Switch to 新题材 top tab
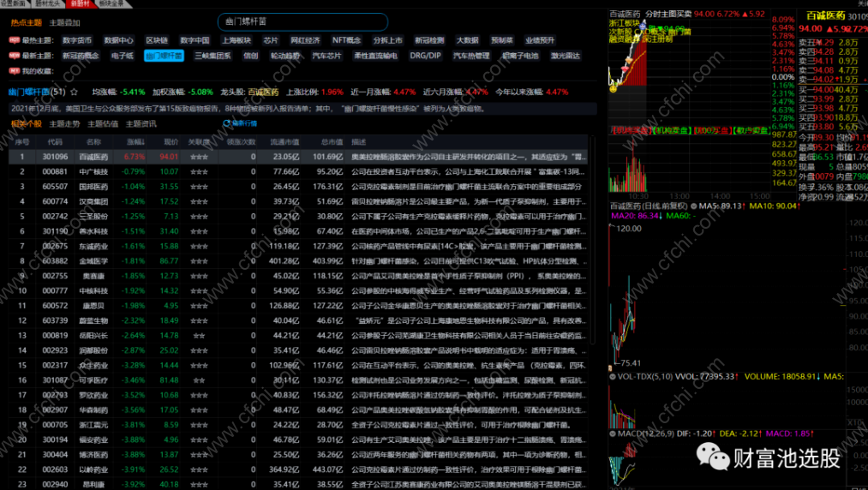This screenshot has height=490, width=868. coord(80,3)
